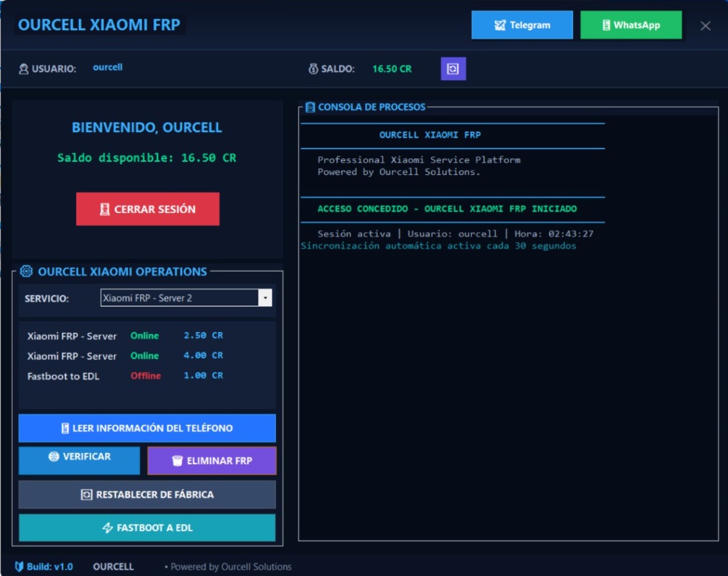Click the 'Sesión activa' console line
Viewport: 728px width, 576px height.
click(x=455, y=233)
